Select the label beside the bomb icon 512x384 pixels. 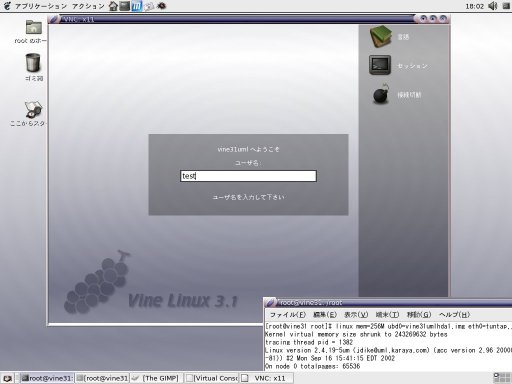pyautogui.click(x=409, y=95)
